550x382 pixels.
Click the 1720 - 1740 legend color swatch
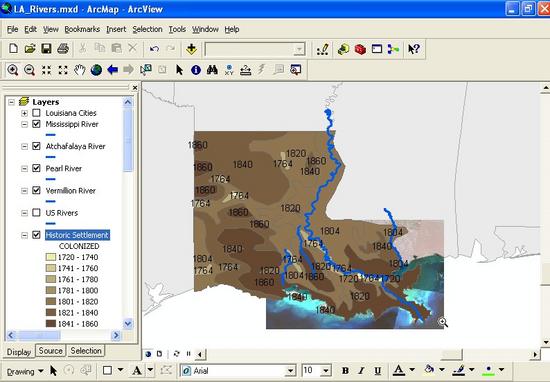[51, 257]
